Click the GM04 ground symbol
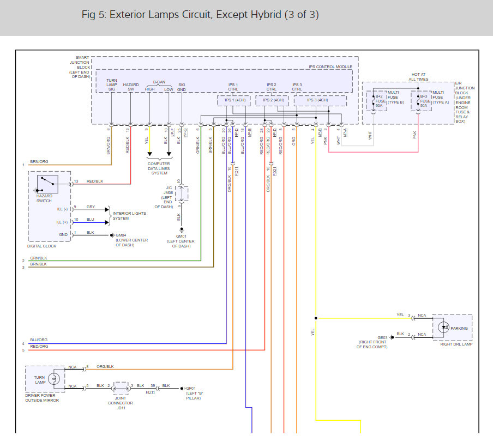Screen dimensions: 493x448 point(112,235)
